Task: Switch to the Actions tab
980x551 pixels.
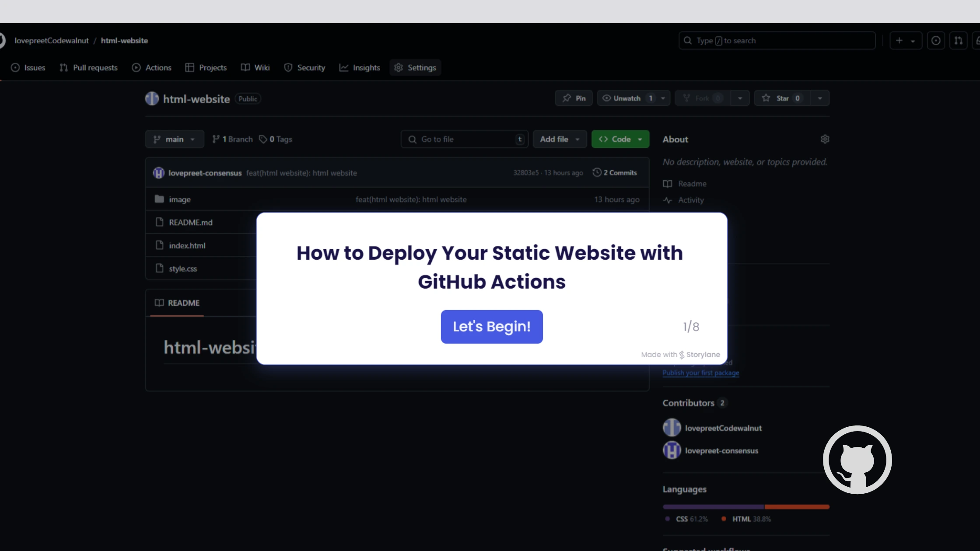Action: 151,67
